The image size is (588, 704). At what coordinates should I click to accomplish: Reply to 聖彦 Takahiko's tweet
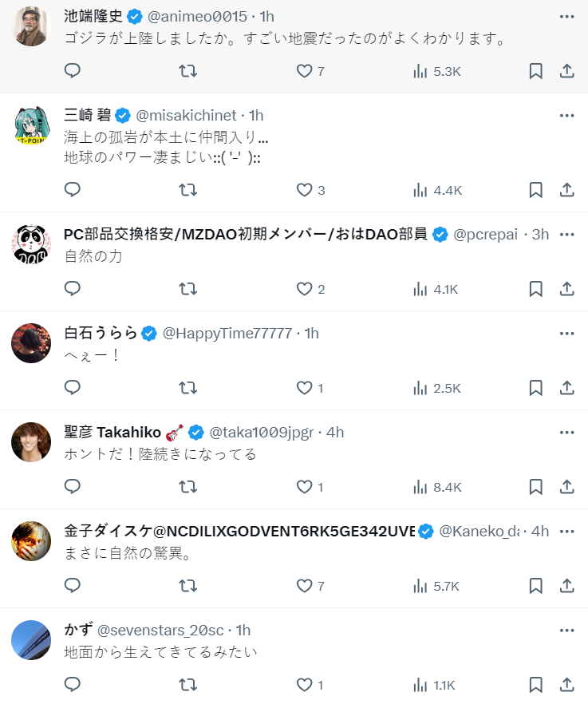click(x=73, y=487)
